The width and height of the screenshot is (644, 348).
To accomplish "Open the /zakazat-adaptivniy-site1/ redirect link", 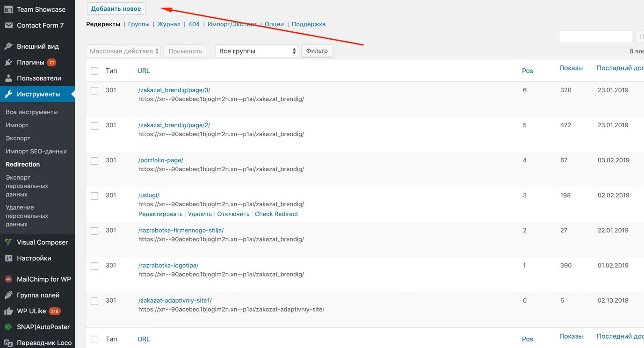I will [x=175, y=301].
